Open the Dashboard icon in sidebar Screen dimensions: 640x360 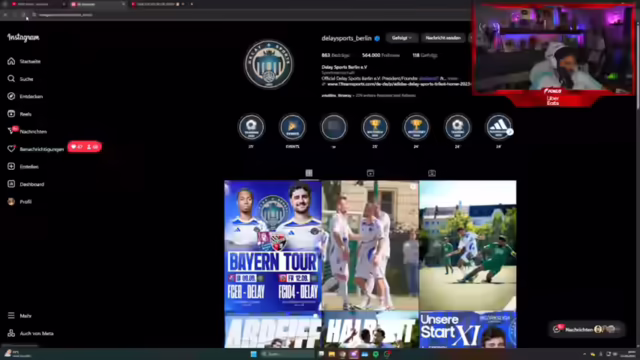pos(11,184)
